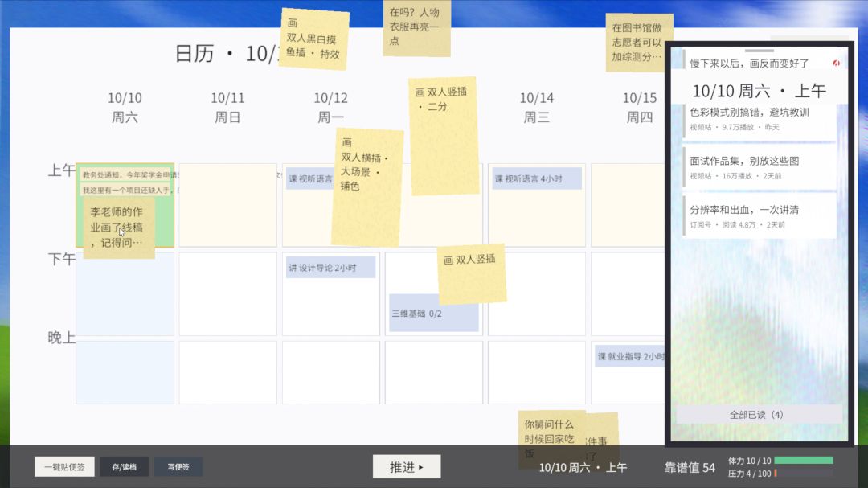Select the 10/10 周六 column header
The height and width of the screenshot is (488, 868).
(125, 108)
